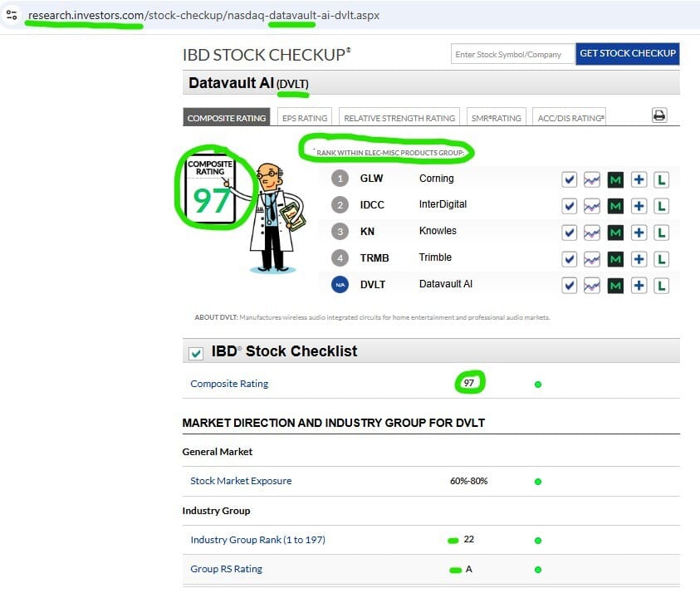
Task: Click the green status dot for Industry Group Rank
Action: [538, 541]
